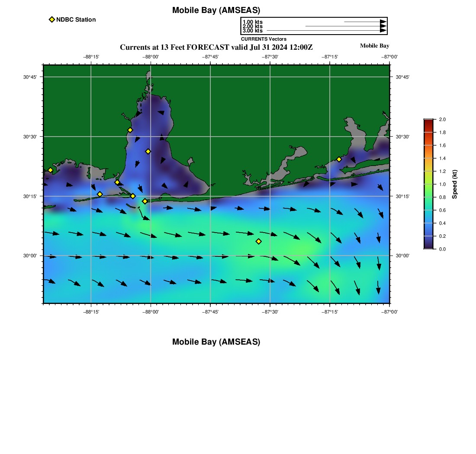
Task: Click the NDBC Station legend diamond icon
Action: [52, 19]
